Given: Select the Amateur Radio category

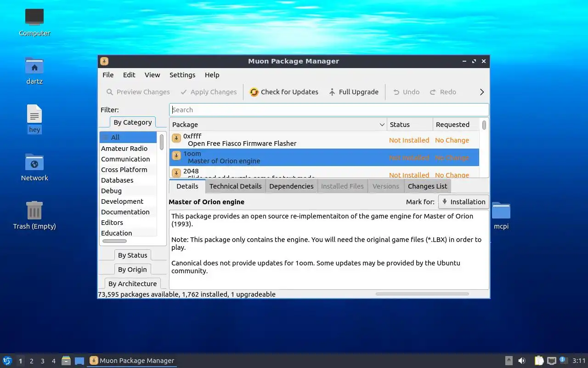Looking at the screenshot, I should pos(128,149).
